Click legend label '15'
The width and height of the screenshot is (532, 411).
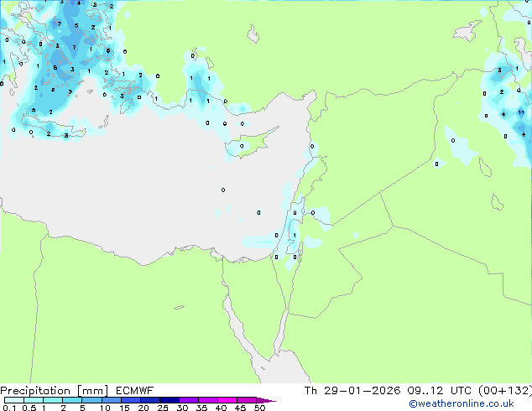(x=124, y=408)
